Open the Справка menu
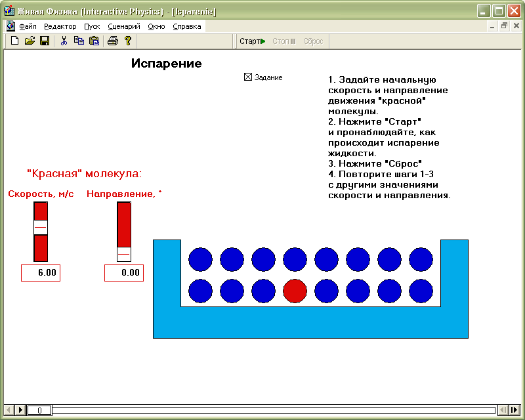 point(187,26)
